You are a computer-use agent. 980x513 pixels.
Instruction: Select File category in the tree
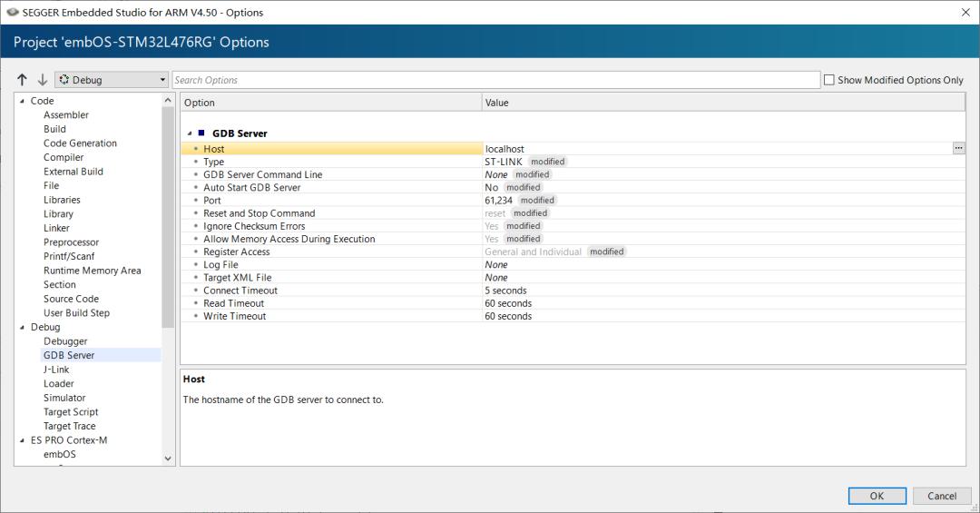[x=51, y=186]
